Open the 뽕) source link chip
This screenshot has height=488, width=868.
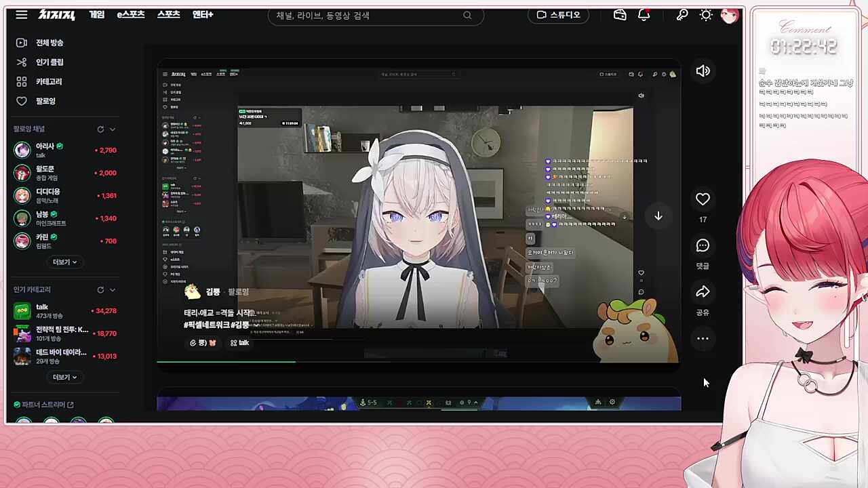click(x=202, y=343)
